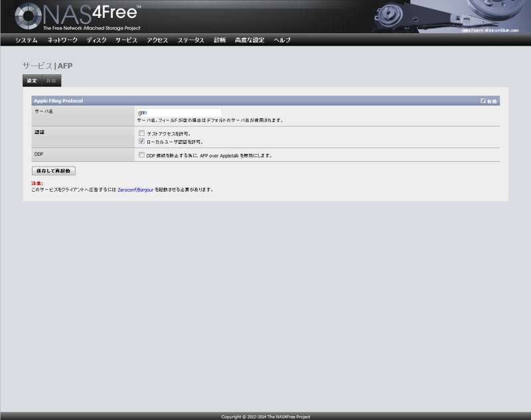The height and width of the screenshot is (420, 531).
Task: Click the 認証 label
Action: [x=40, y=132]
